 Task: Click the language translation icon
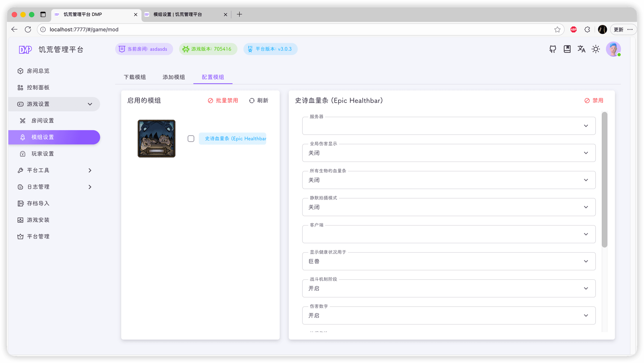coord(581,49)
